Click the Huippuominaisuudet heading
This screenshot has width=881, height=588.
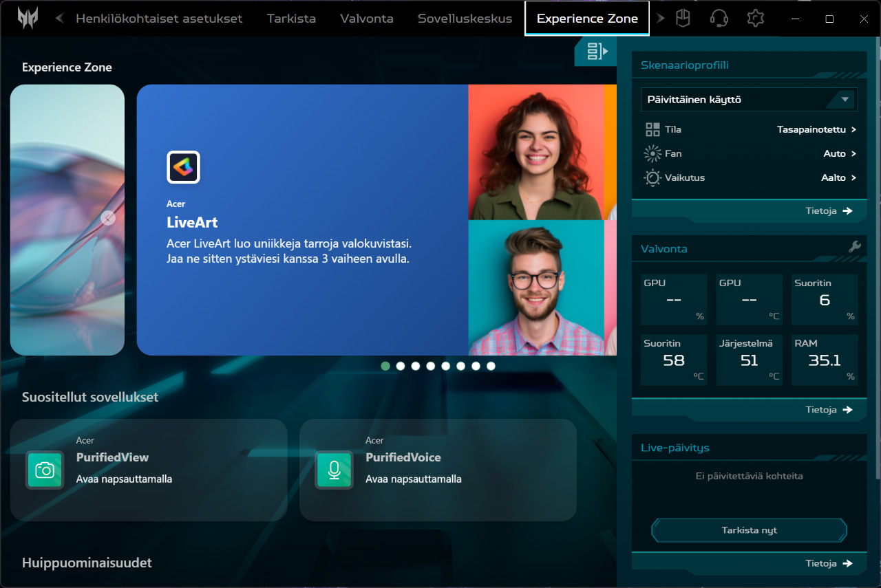pyautogui.click(x=87, y=563)
